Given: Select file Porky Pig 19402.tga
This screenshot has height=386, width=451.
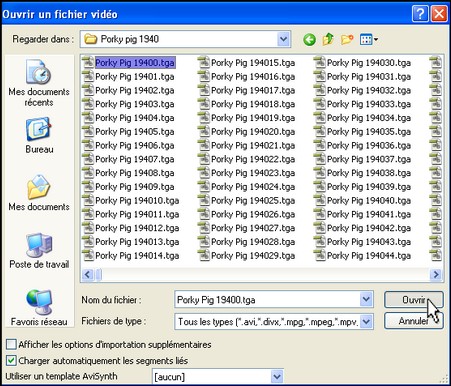Looking at the screenshot, I should point(135,90).
